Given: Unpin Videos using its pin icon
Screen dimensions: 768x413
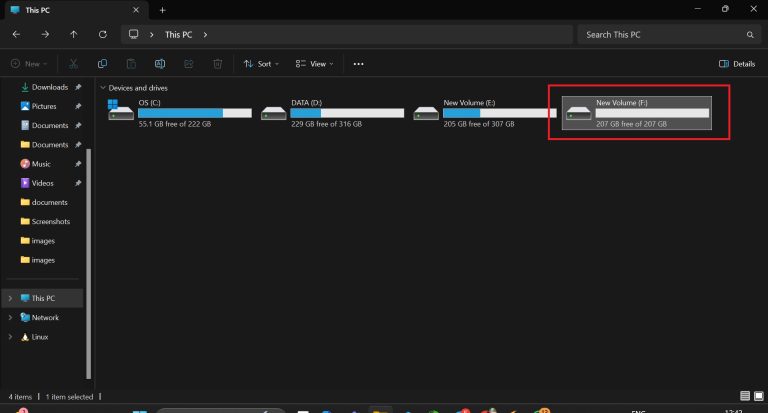Looking at the screenshot, I should 78,183.
